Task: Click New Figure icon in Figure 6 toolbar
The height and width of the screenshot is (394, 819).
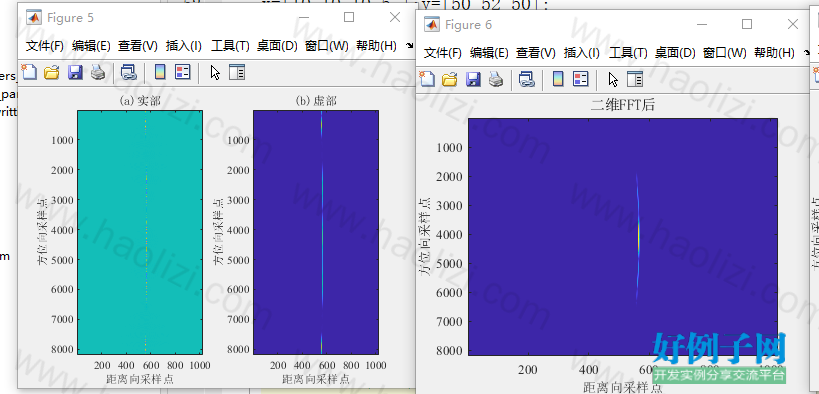Action: [x=427, y=79]
